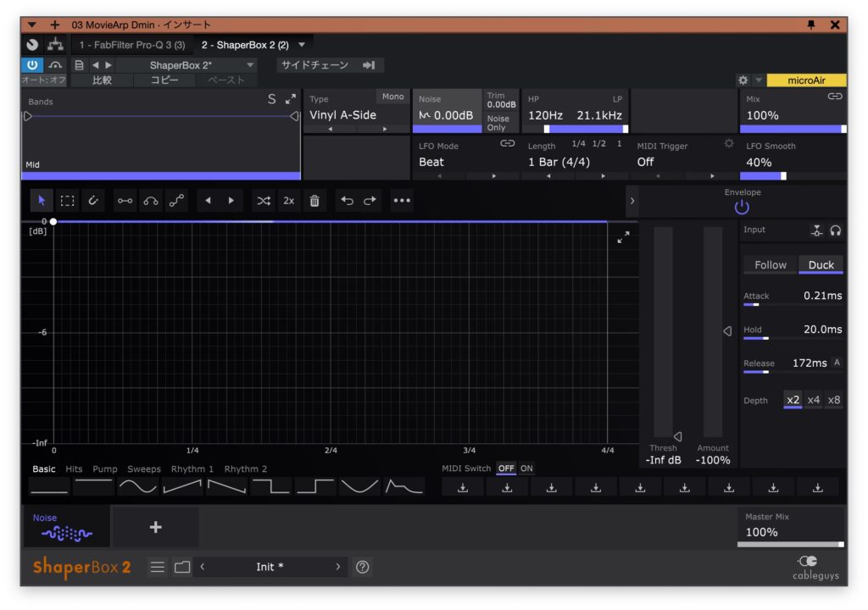
Task: Switch to the FabFilter Pro-Q 3 tab
Action: (132, 45)
